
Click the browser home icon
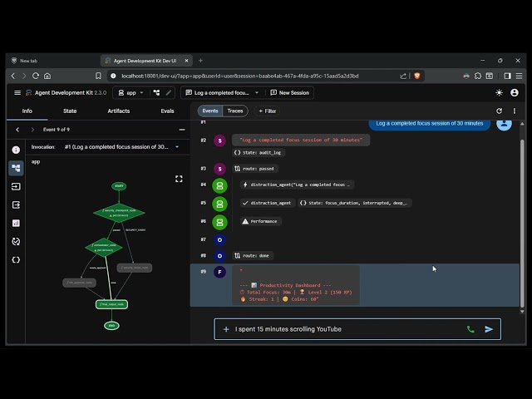47,76
